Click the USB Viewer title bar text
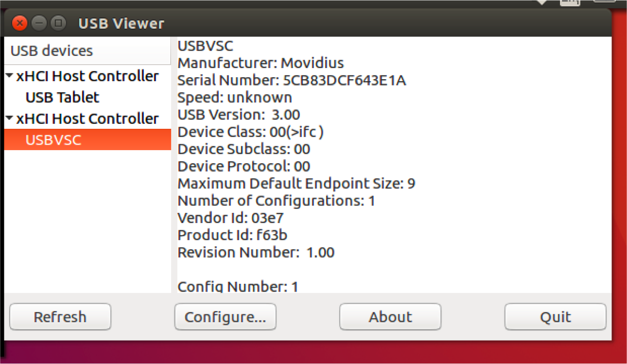The width and height of the screenshot is (627, 364). tap(122, 23)
